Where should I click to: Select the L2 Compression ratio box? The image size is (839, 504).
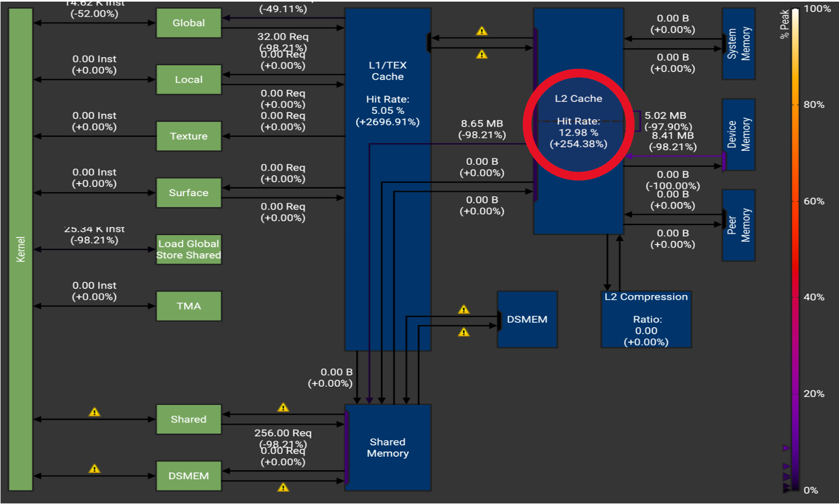tap(645, 320)
